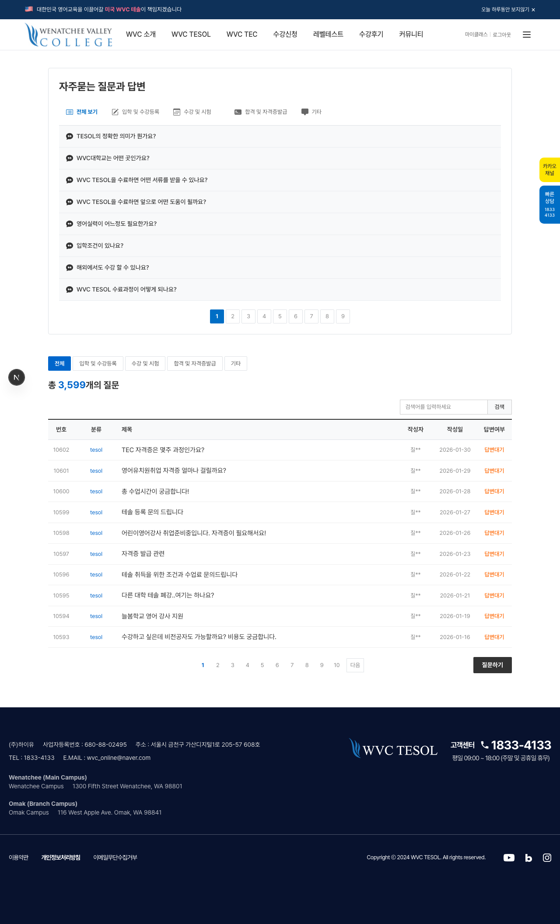Go to question list page 10
The width and height of the screenshot is (560, 924).
337,665
